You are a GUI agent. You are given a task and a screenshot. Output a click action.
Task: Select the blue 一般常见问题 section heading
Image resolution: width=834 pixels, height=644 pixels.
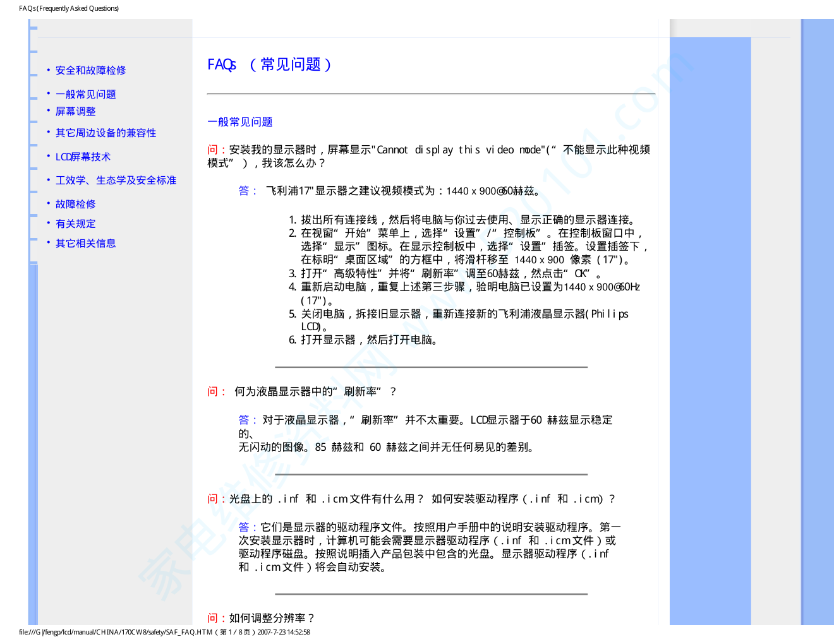tap(240, 122)
